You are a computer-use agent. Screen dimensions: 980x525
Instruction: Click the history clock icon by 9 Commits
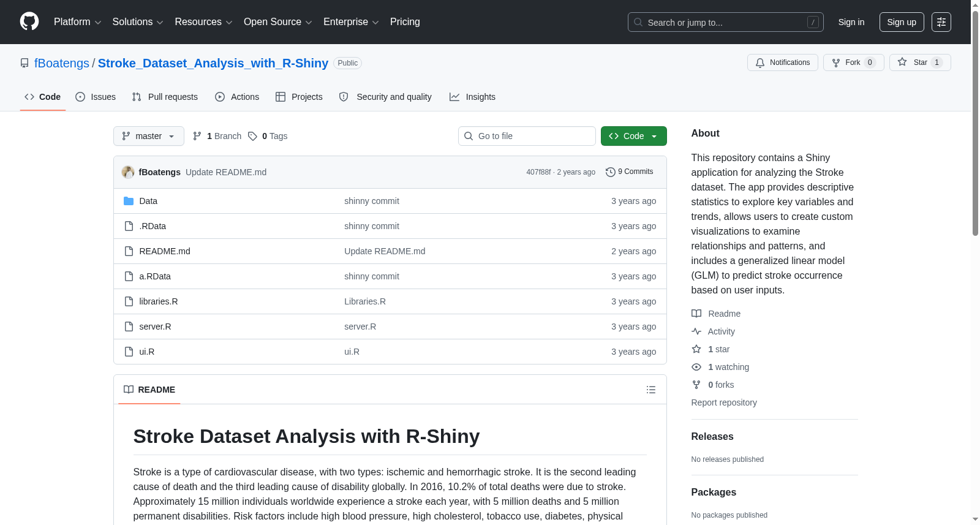point(610,172)
